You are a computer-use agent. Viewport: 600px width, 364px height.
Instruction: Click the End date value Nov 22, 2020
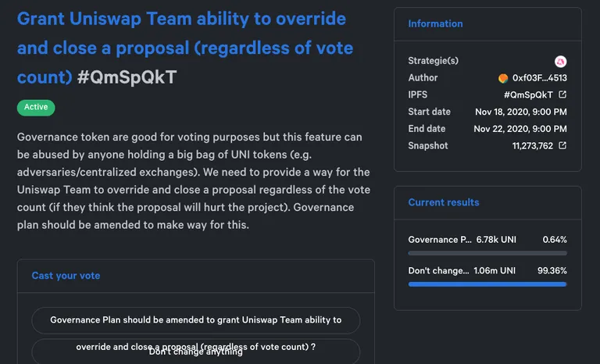(x=520, y=129)
